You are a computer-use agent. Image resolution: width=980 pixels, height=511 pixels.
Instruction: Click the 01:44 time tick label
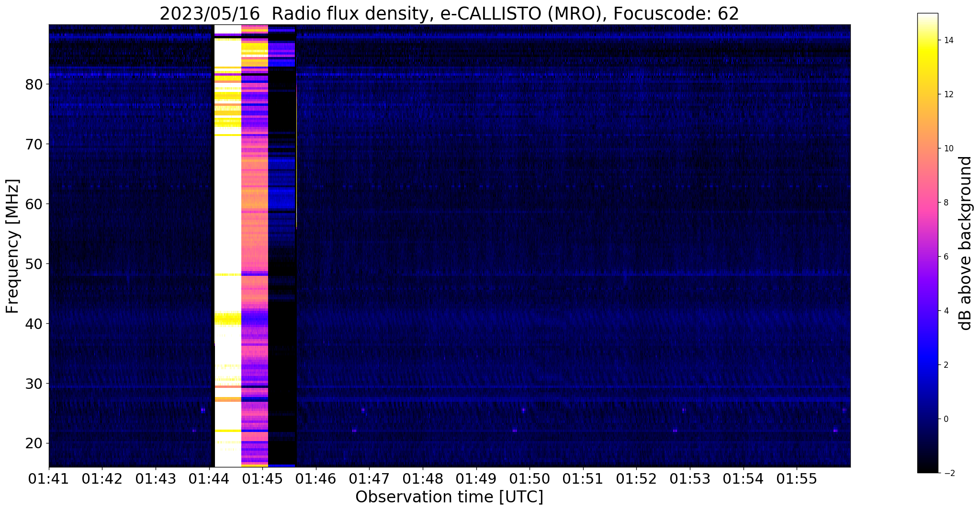[x=209, y=479]
